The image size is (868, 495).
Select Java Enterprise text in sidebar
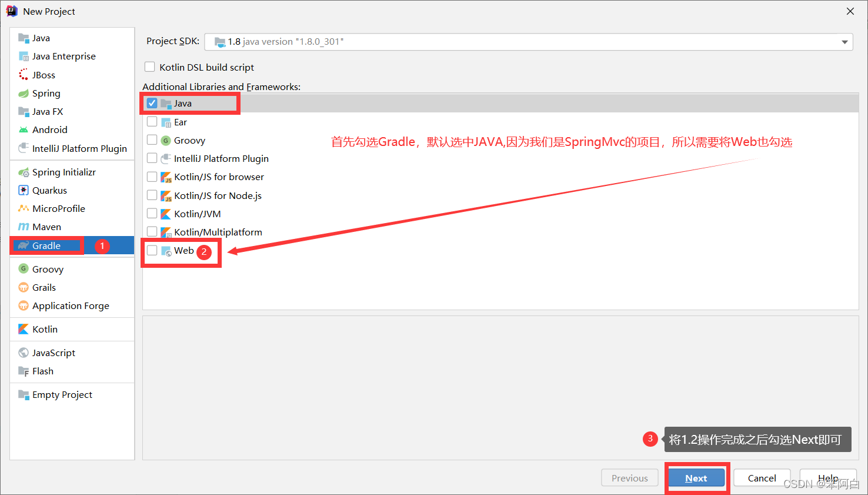[x=64, y=57]
